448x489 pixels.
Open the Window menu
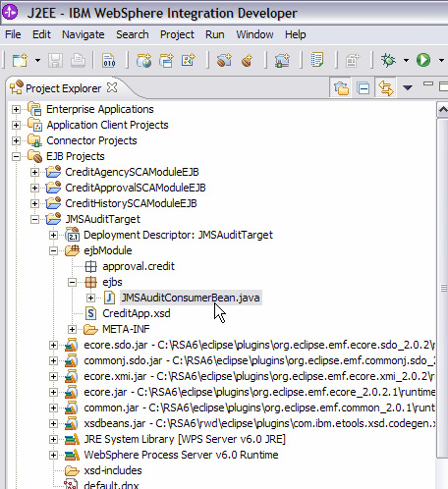pos(254,34)
